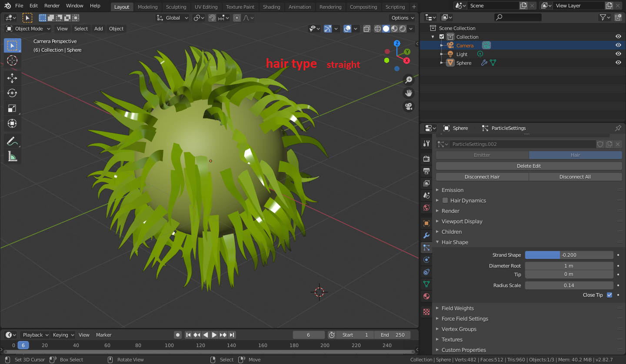Uncheck the Close Tip checkbox

609,295
